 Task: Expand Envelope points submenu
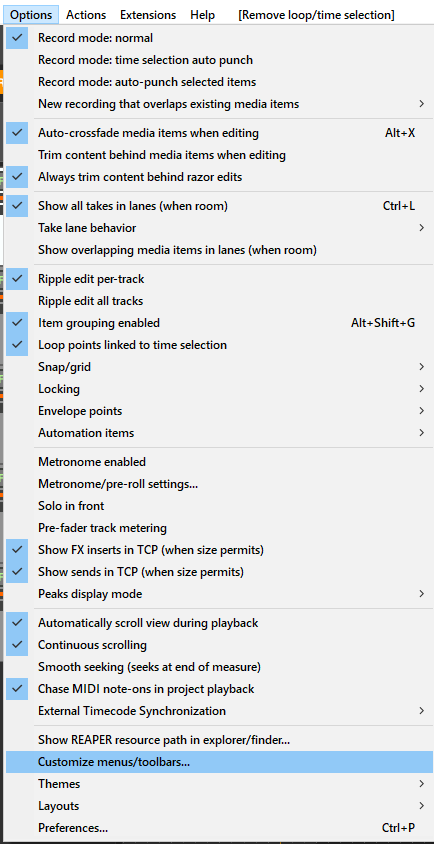[219, 411]
